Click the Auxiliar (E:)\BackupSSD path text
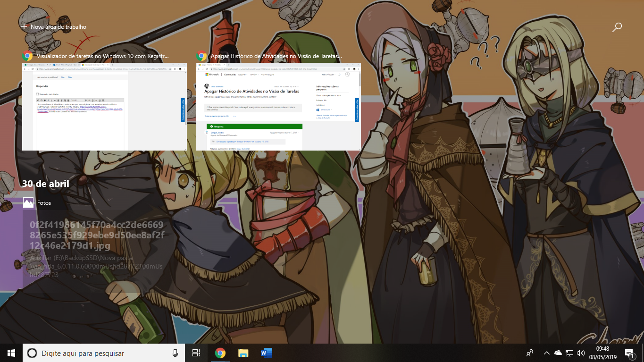This screenshot has height=362, width=644. point(96,266)
